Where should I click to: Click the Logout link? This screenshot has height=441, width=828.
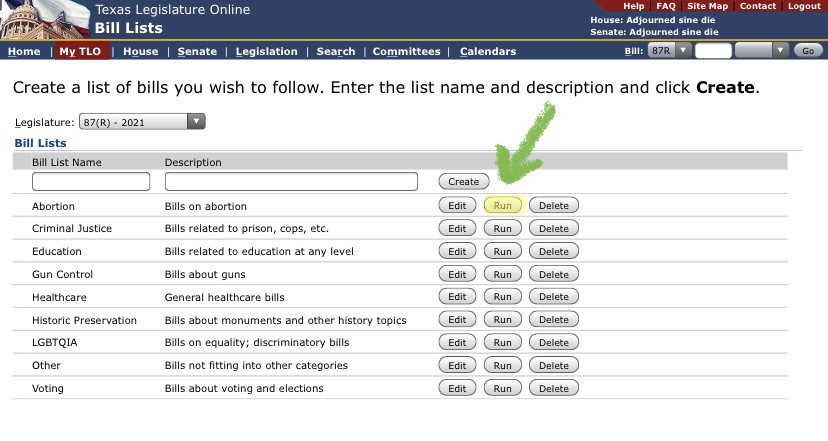coord(804,6)
